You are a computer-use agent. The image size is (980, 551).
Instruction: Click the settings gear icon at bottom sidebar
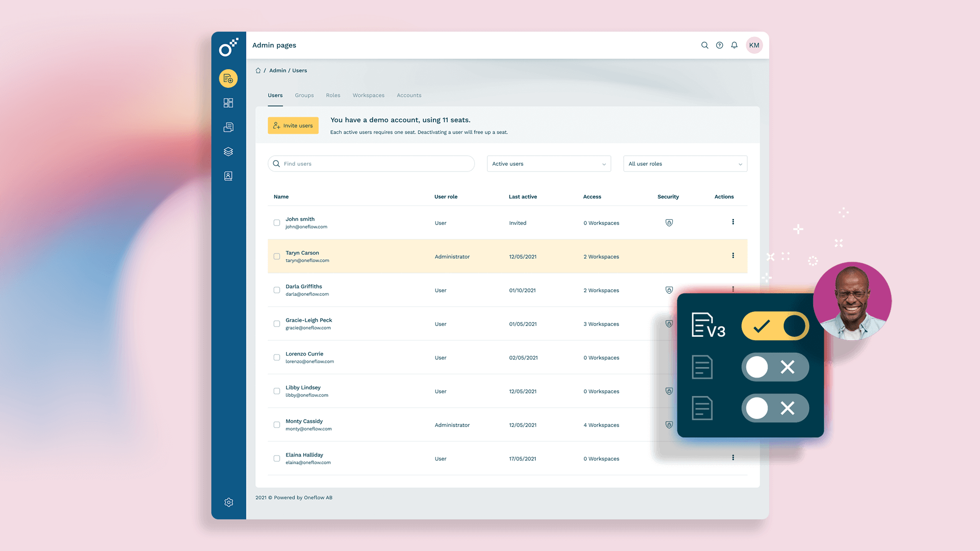(x=228, y=503)
